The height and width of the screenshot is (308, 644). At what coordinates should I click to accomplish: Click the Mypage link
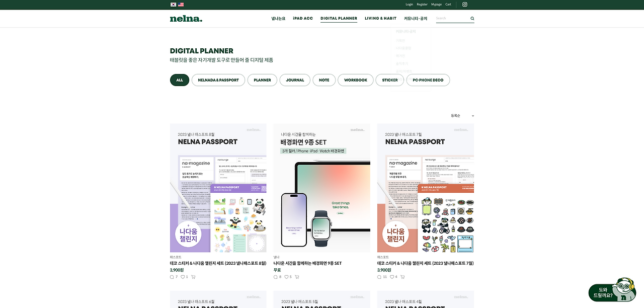pos(436,5)
